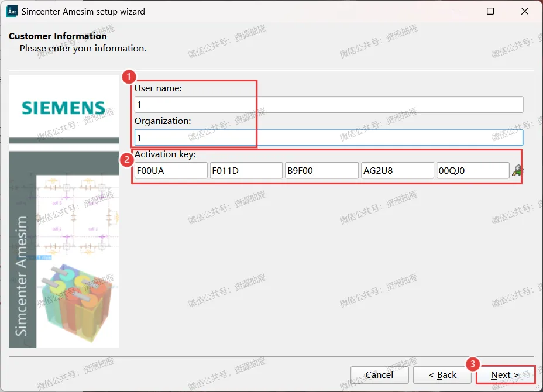Click the Simcenter Amesim battery image
Viewport: 543px width, 392px height.
pyautogui.click(x=64, y=249)
